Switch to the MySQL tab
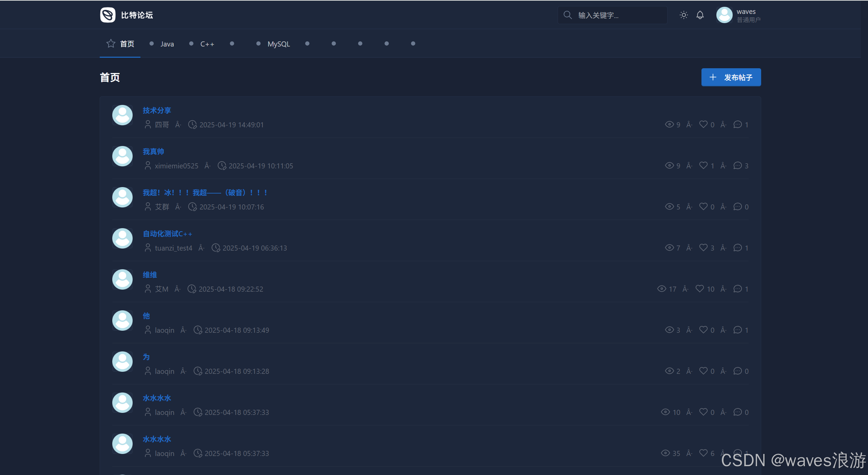The width and height of the screenshot is (868, 475). coord(278,44)
